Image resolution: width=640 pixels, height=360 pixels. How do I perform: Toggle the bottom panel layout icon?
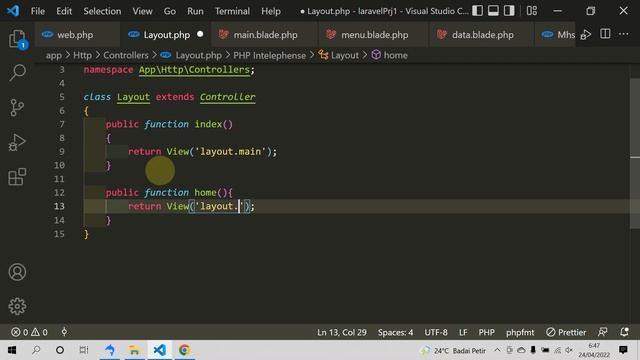point(493,11)
